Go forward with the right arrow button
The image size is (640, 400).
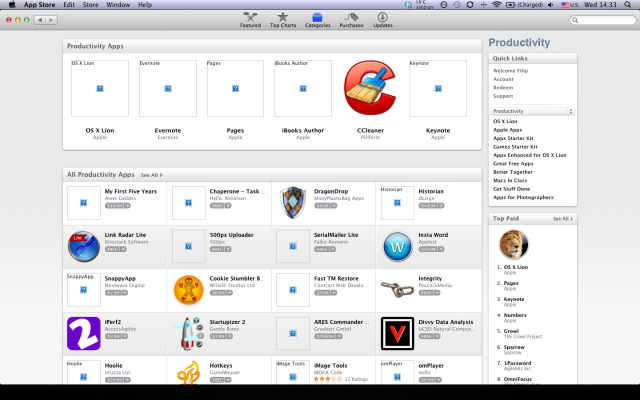[51, 20]
